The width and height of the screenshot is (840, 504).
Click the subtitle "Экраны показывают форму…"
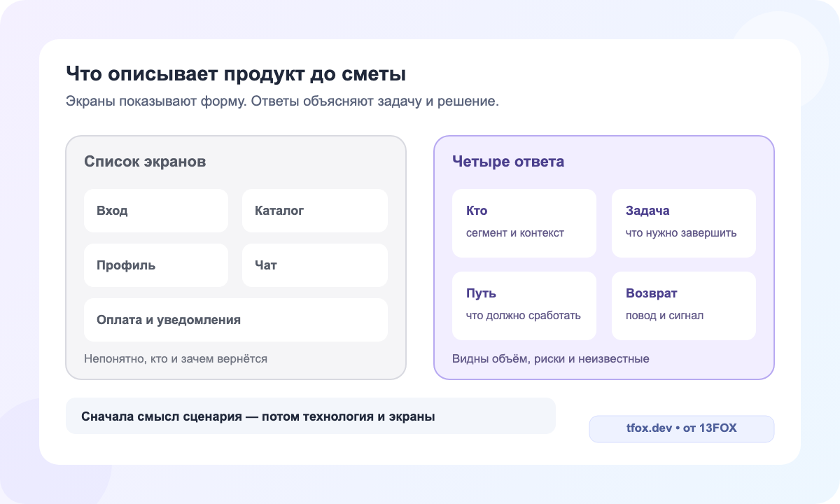point(282,101)
